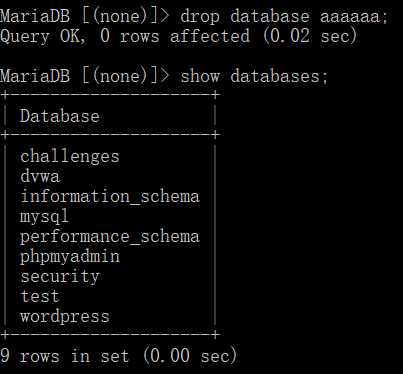Click the second 'MariaDB [(none)]>' prompt
Viewport: 403px width, 374px height.
pos(85,76)
